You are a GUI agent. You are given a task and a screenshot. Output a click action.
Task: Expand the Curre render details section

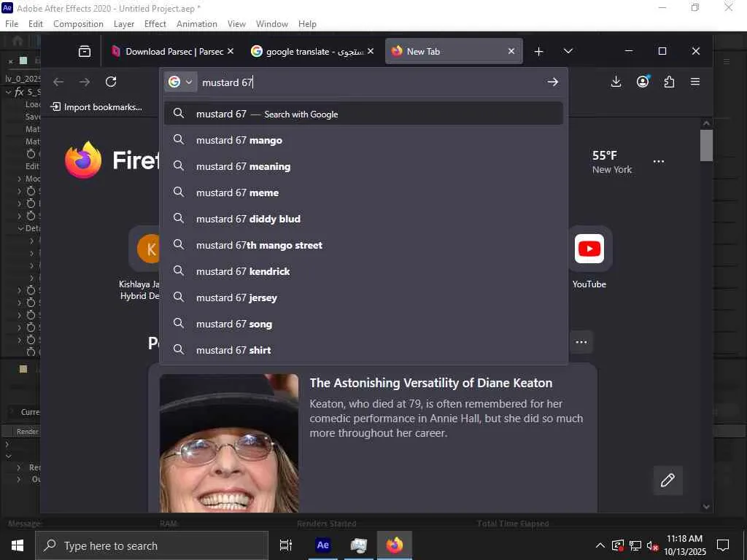[12, 413]
